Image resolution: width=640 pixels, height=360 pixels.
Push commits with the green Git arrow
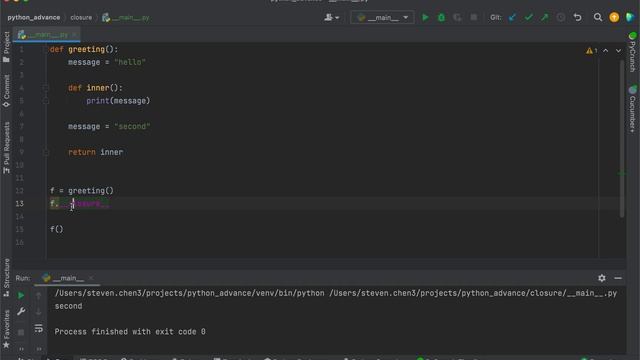pyautogui.click(x=544, y=18)
